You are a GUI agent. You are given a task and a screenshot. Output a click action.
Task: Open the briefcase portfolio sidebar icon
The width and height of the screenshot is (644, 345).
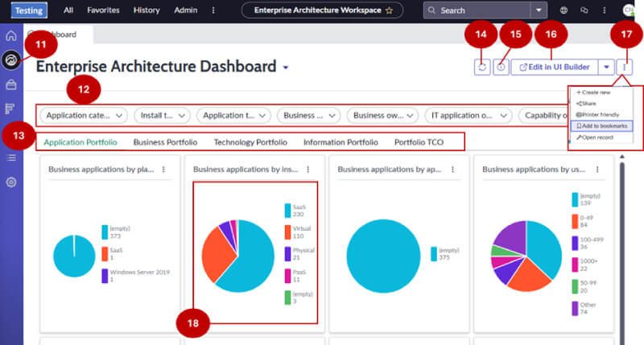(11, 84)
